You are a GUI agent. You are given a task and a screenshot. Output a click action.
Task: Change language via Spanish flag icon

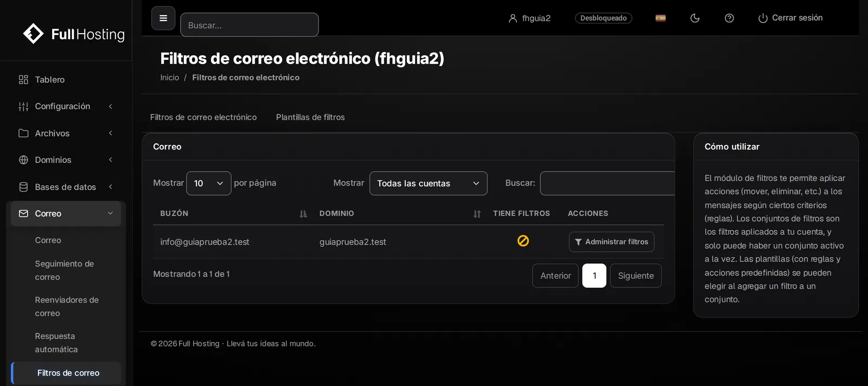pos(660,18)
